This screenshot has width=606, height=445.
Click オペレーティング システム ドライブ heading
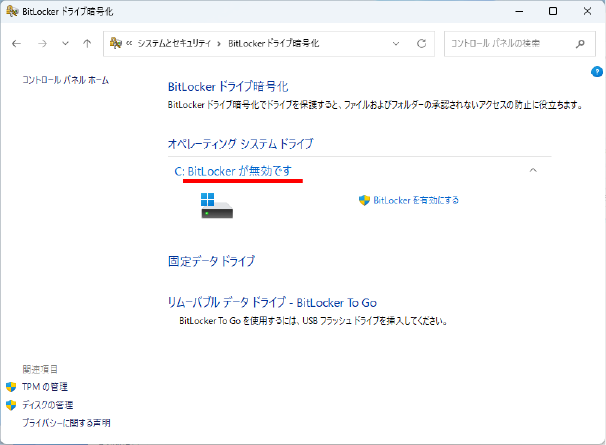point(240,144)
